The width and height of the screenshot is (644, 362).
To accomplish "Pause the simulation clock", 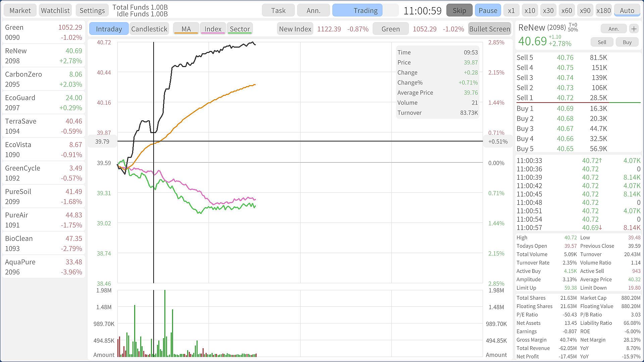I will pyautogui.click(x=488, y=10).
